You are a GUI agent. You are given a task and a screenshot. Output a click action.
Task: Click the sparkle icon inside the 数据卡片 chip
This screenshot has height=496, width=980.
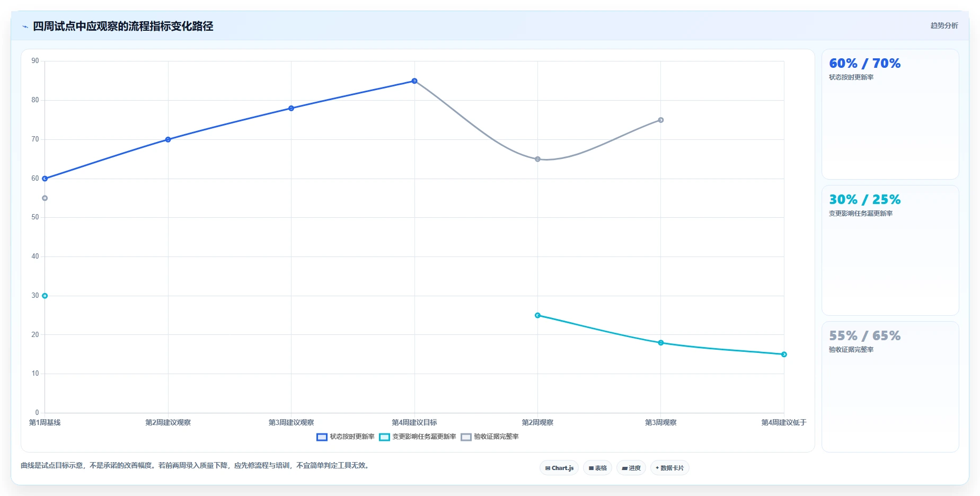point(657,468)
